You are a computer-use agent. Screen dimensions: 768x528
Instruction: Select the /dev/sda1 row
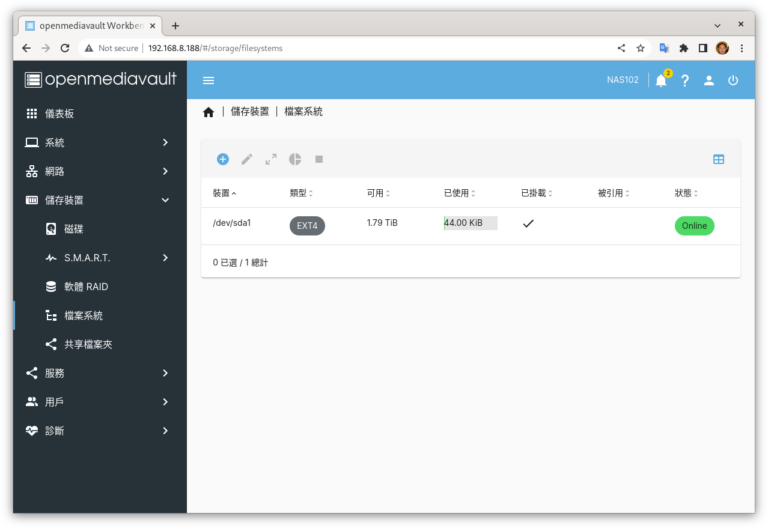(x=470, y=226)
